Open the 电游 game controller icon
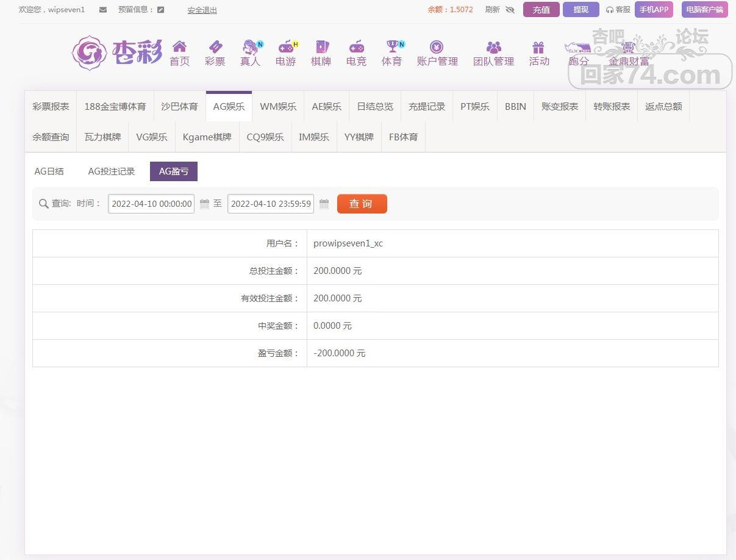The width and height of the screenshot is (736, 560). (x=285, y=47)
